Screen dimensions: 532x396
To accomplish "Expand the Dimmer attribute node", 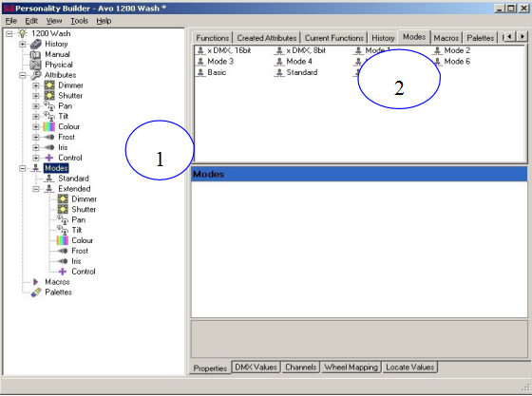I will pos(36,85).
